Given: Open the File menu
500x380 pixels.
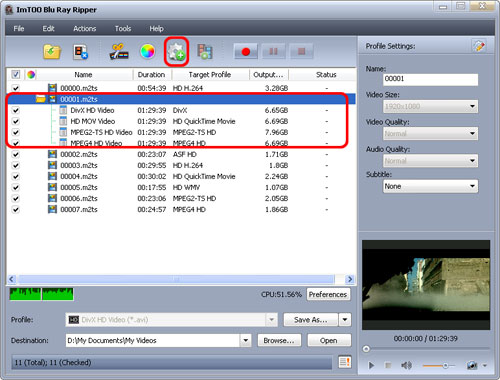Looking at the screenshot, I should tap(19, 29).
